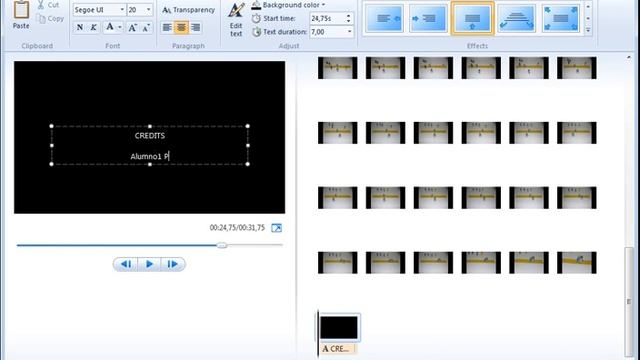Image resolution: width=640 pixels, height=360 pixels.
Task: Select third thumbnail in third storyboard row
Action: coord(433,198)
